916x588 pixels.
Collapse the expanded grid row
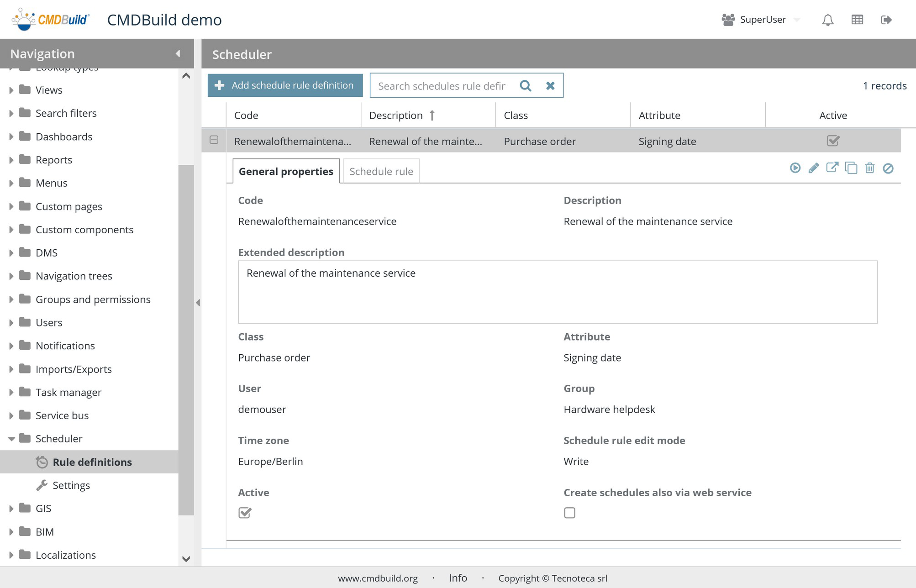click(x=214, y=140)
